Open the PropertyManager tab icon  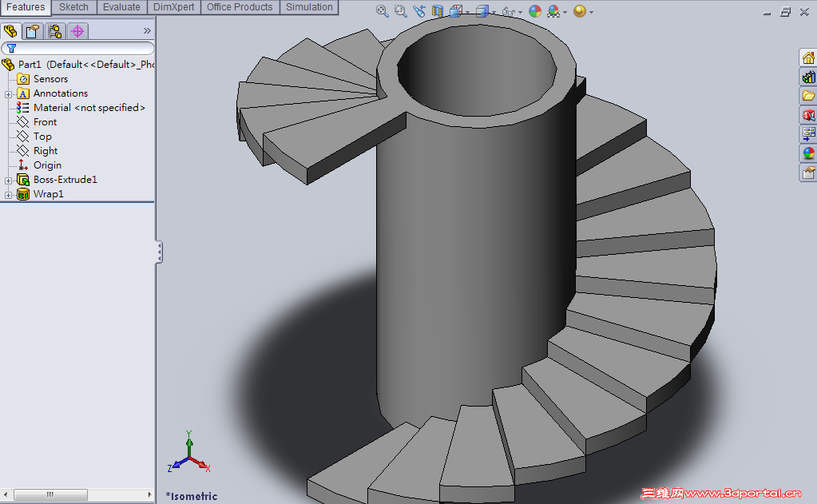point(33,31)
